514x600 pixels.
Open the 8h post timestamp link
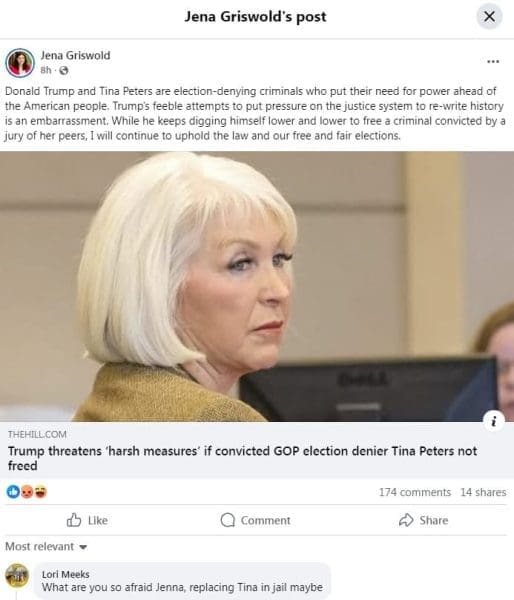tap(46, 70)
